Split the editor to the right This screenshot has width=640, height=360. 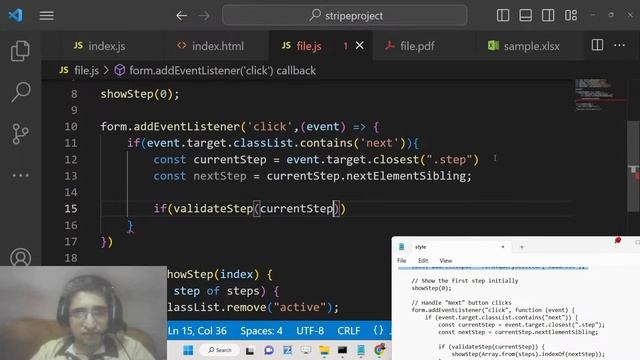[597, 45]
